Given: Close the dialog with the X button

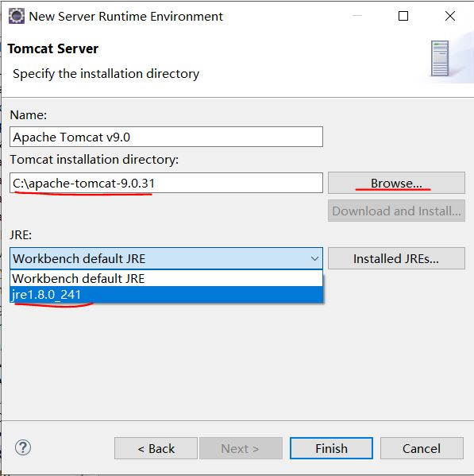Looking at the screenshot, I should coord(450,16).
